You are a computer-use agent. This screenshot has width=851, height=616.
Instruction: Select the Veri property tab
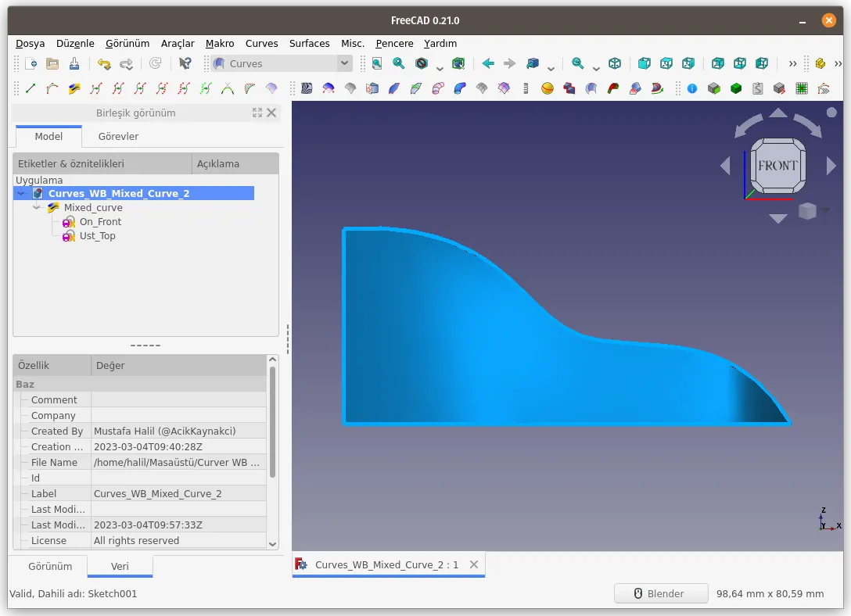(120, 566)
